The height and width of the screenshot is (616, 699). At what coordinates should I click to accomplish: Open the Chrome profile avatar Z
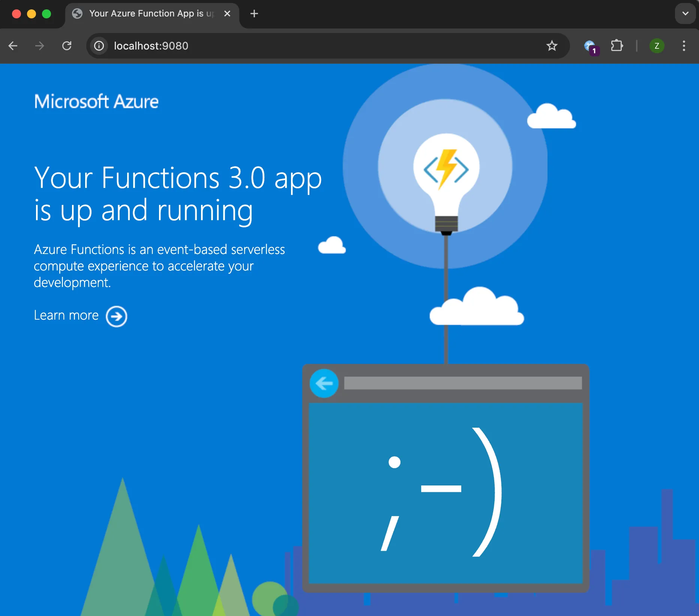click(x=657, y=46)
